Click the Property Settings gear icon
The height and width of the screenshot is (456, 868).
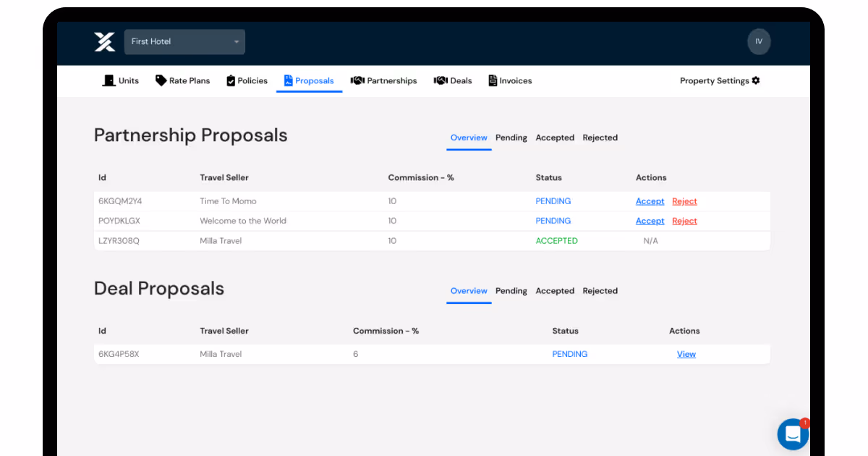756,80
